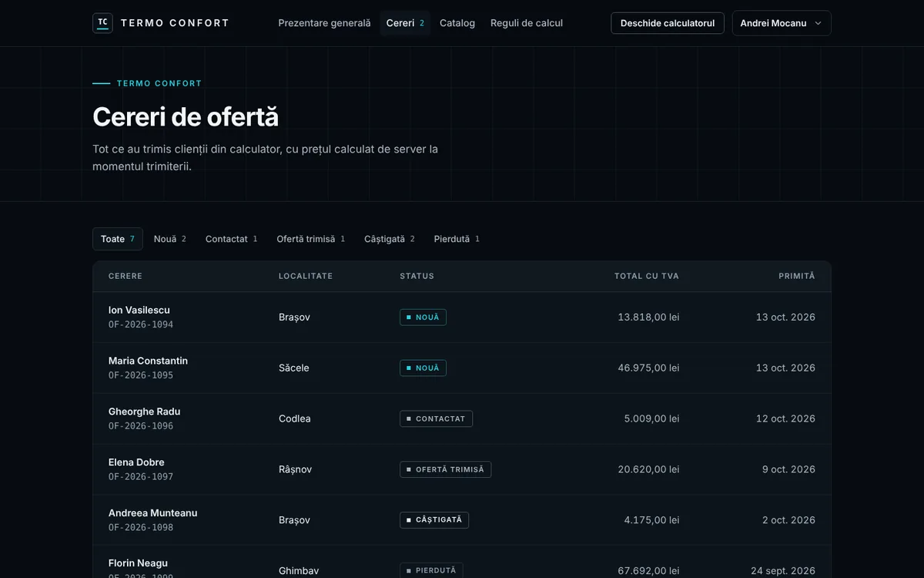Screen dimensions: 924x578
Task: Filter by Câștigată tab
Action: point(390,239)
